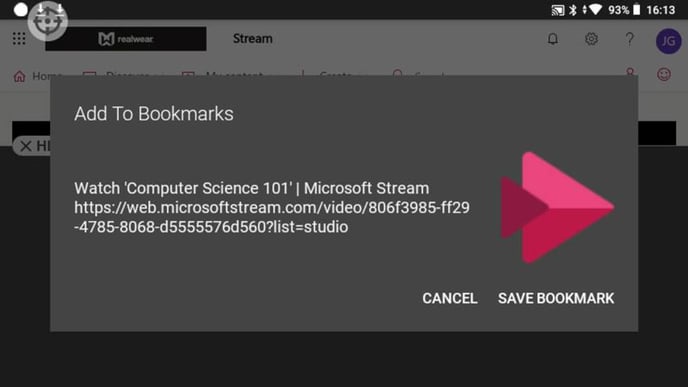Image resolution: width=688 pixels, height=387 pixels.
Task: Tap the white circle indicator at top left
Action: point(21,10)
